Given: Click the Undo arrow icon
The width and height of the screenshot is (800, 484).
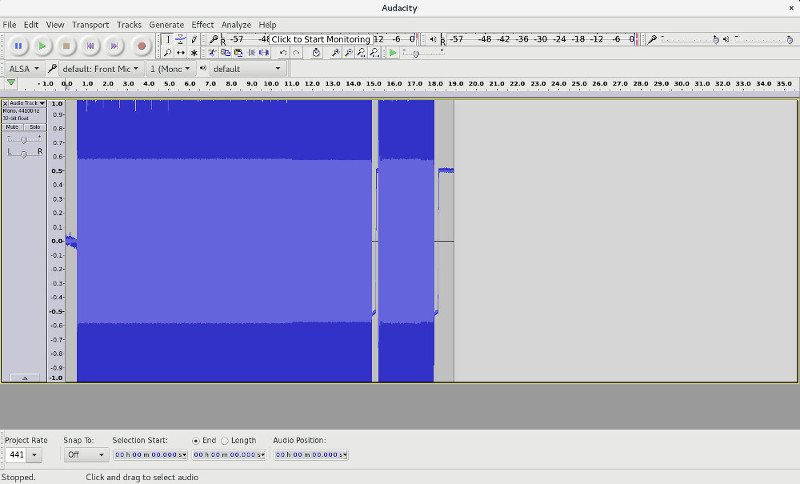Looking at the screenshot, I should 283,53.
